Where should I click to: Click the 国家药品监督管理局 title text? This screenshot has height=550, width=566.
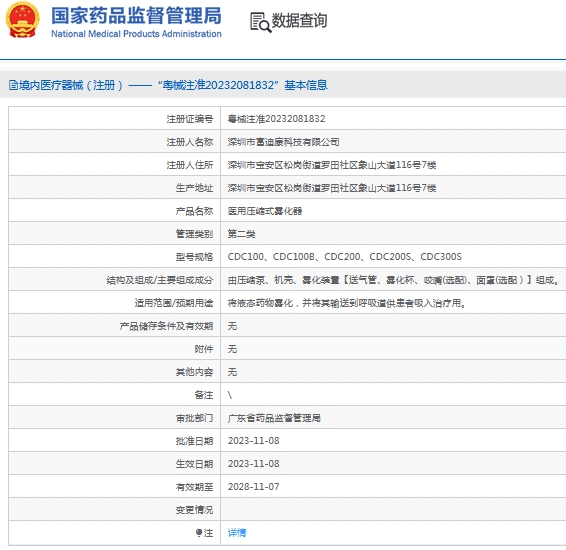coord(136,16)
